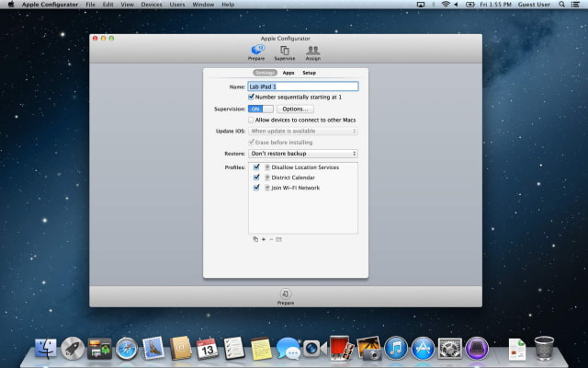Click the Prepare toolbar icon
Viewport: 588px width, 368px height.
coord(256,52)
